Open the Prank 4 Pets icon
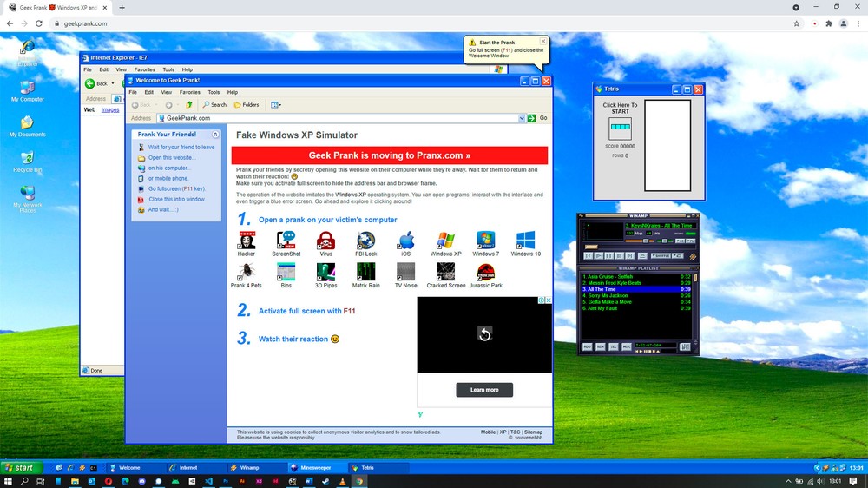The height and width of the screenshot is (488, 868). (247, 276)
